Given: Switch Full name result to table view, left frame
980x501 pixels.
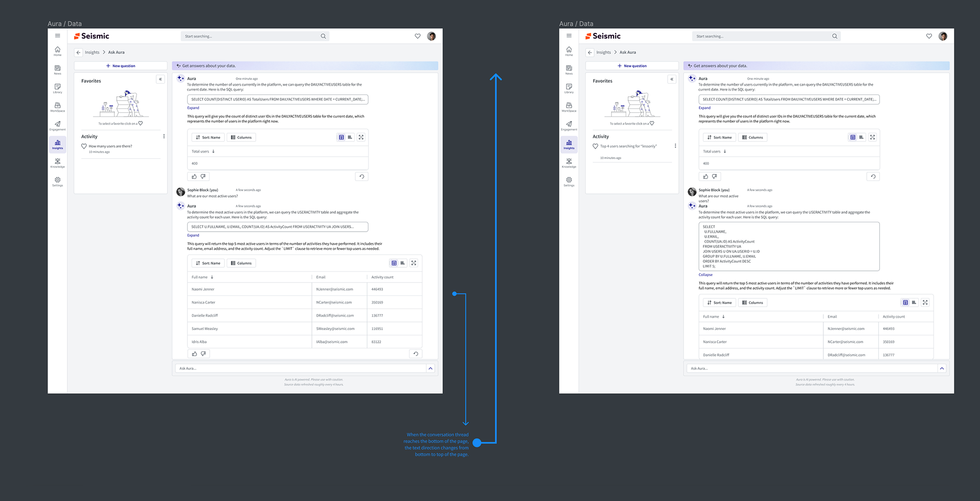Looking at the screenshot, I should click(x=394, y=263).
